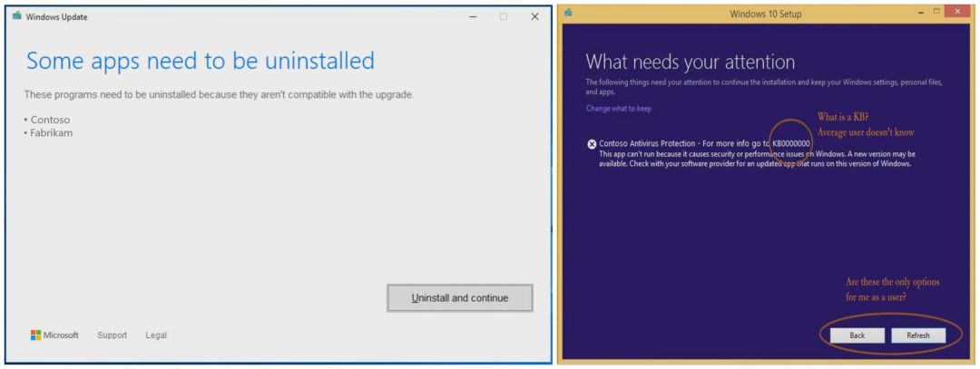Click the Microsoft logo in footer

[54, 335]
